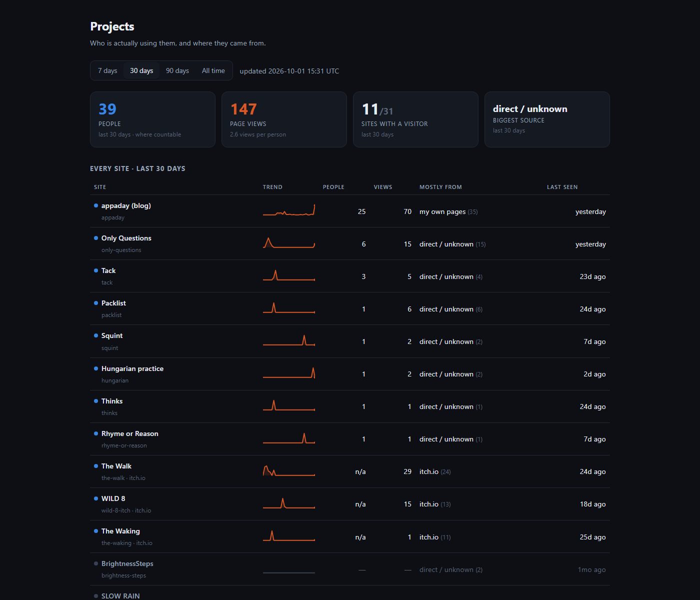Click 'itch.io (11)' source for The Waking
Viewport: 700px width, 600px height.
[x=435, y=537]
